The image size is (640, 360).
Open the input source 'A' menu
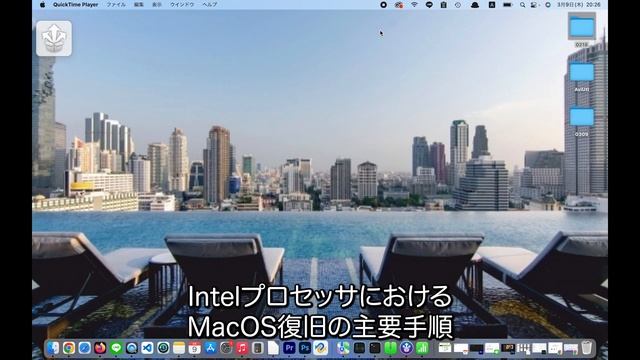click(492, 5)
